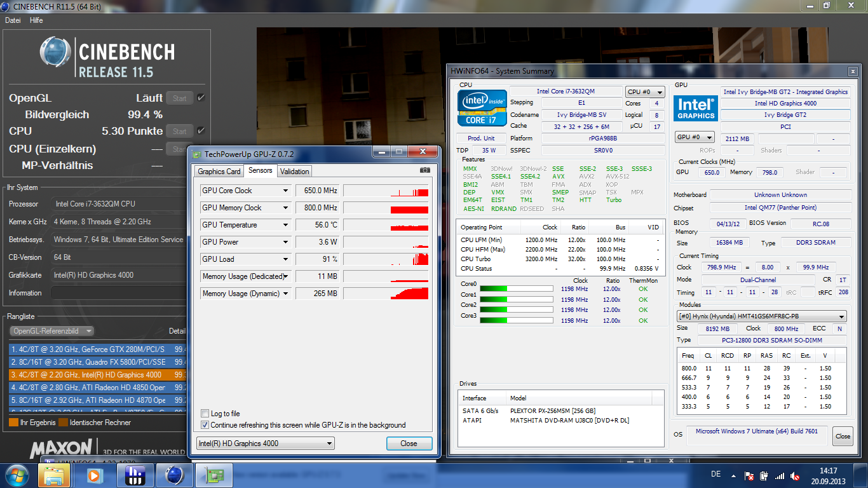Open the Windows Start menu orb
This screenshot has width=868, height=488.
pyautogui.click(x=17, y=475)
